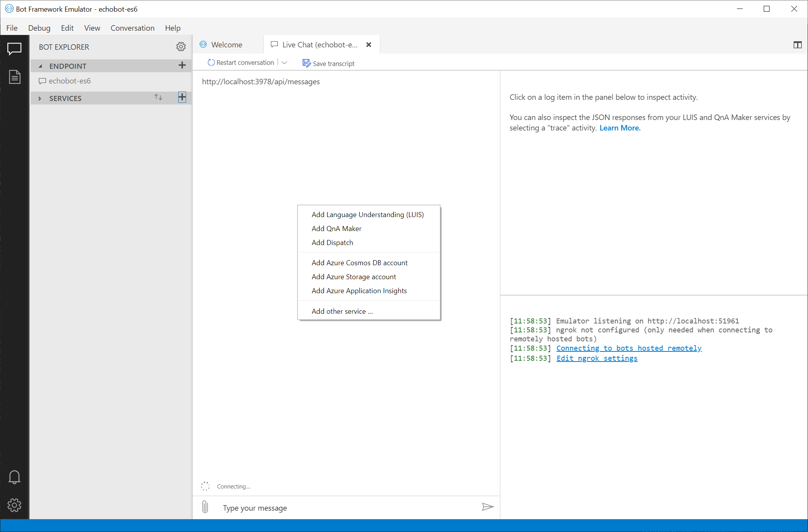Open the View menu

[92, 28]
